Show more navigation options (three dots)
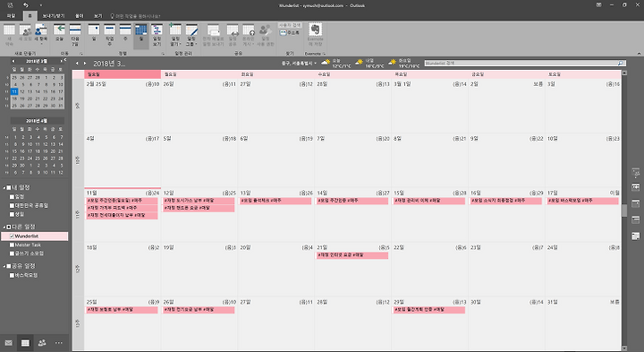Viewport: 644px width, 352px height. [59, 342]
